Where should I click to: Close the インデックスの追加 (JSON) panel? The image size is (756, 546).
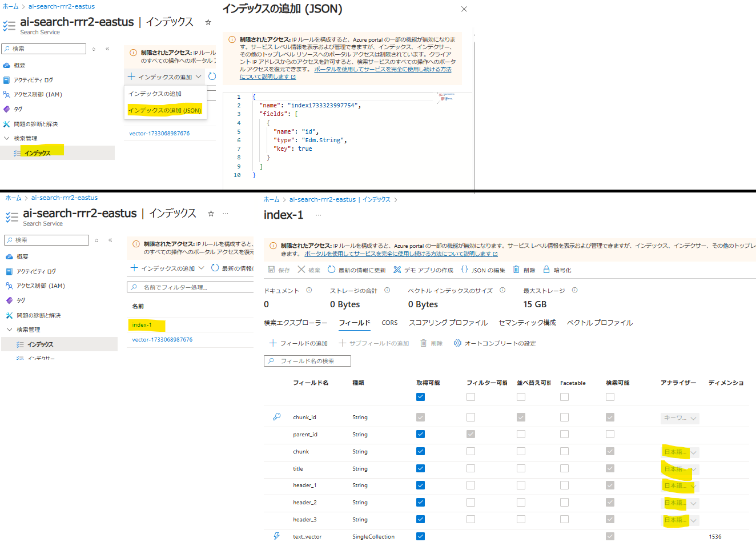pos(464,9)
